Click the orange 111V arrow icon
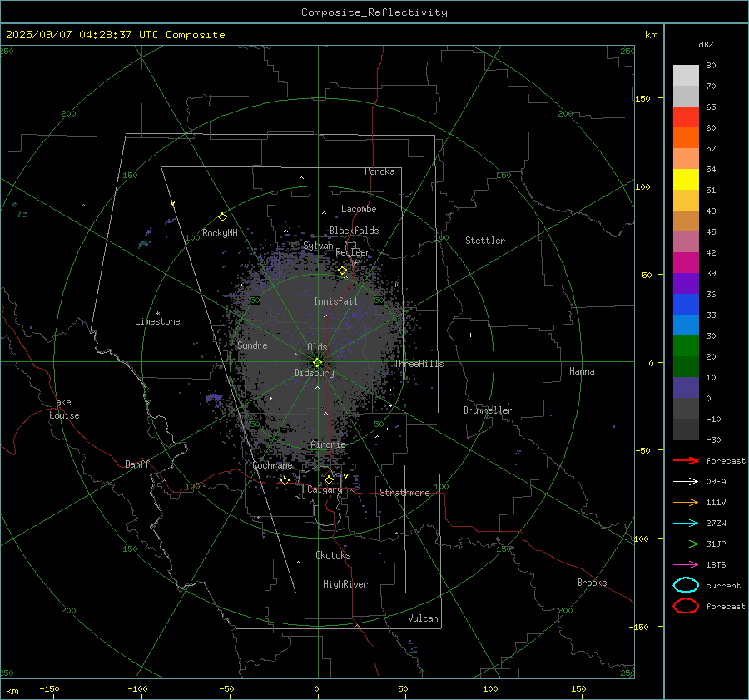The image size is (749, 700). [686, 502]
